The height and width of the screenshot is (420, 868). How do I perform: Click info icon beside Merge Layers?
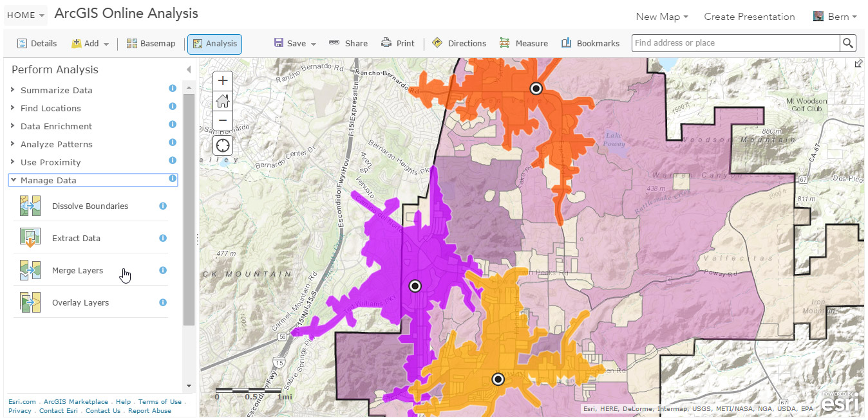(163, 271)
